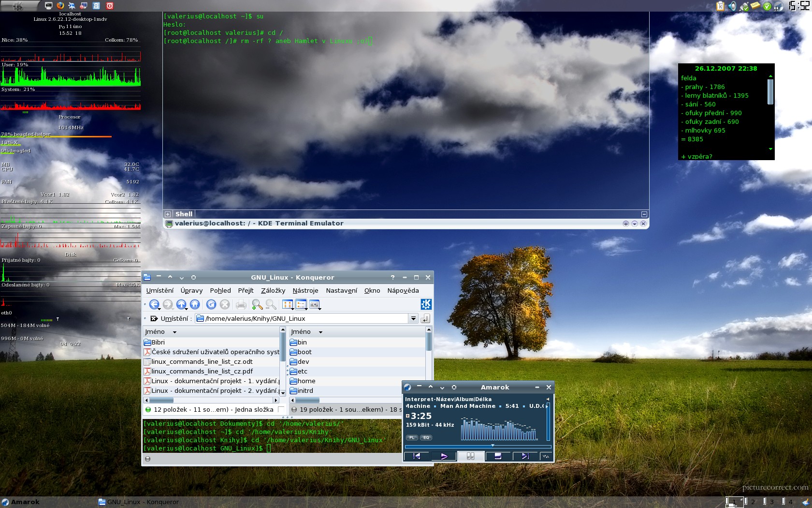This screenshot has width=812, height=508.
Task: Open new session button in Konsole tab bar
Action: point(167,214)
